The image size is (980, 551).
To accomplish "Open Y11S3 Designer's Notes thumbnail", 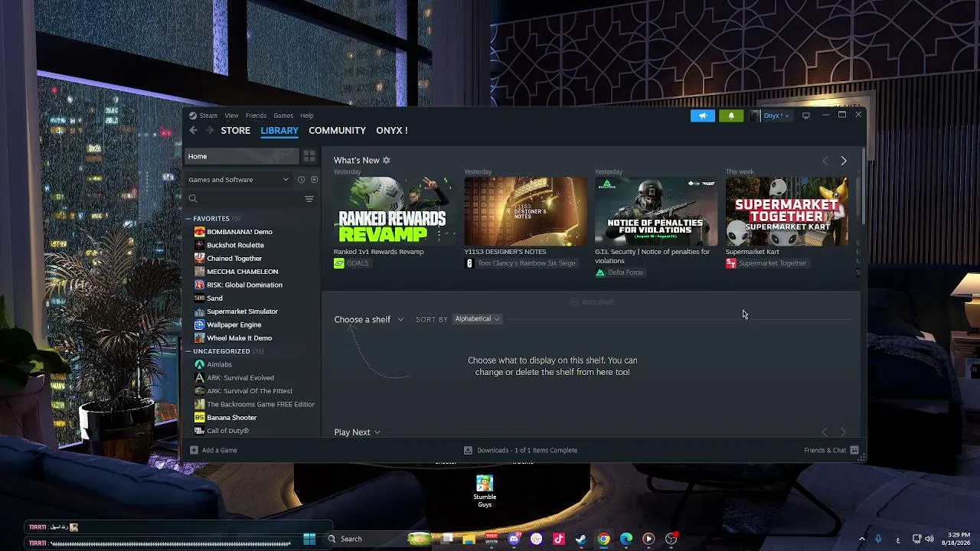I will pyautogui.click(x=525, y=211).
